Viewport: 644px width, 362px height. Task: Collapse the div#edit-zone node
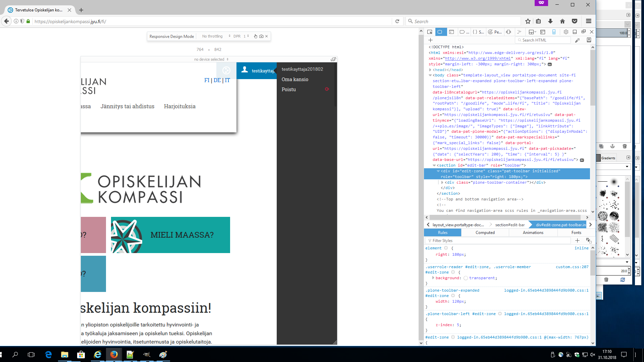click(438, 171)
